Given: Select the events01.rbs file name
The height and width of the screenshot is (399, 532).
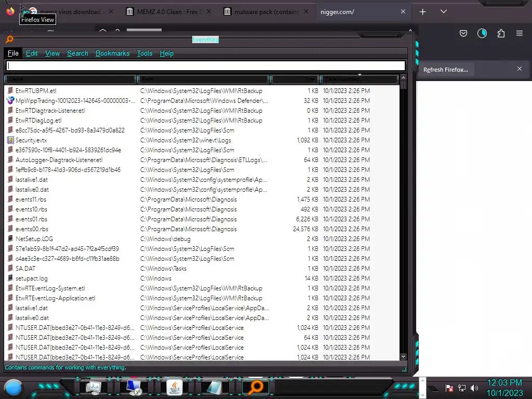Looking at the screenshot, I should click(x=31, y=219).
